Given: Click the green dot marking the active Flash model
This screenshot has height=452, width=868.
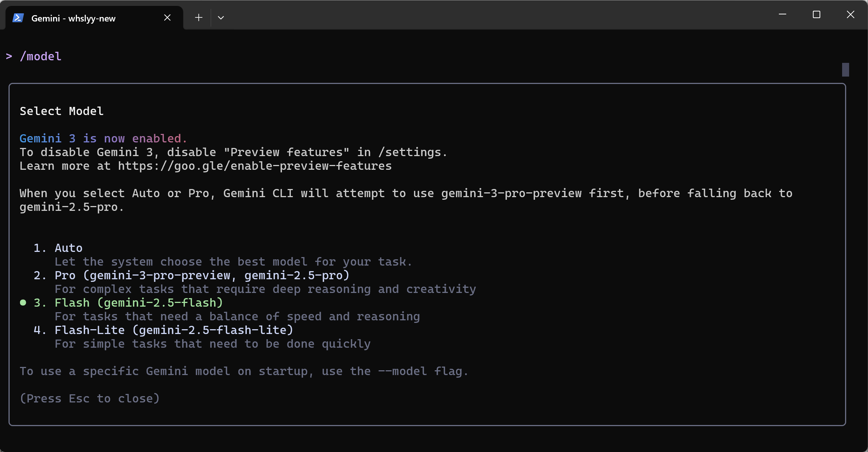Looking at the screenshot, I should (x=23, y=303).
